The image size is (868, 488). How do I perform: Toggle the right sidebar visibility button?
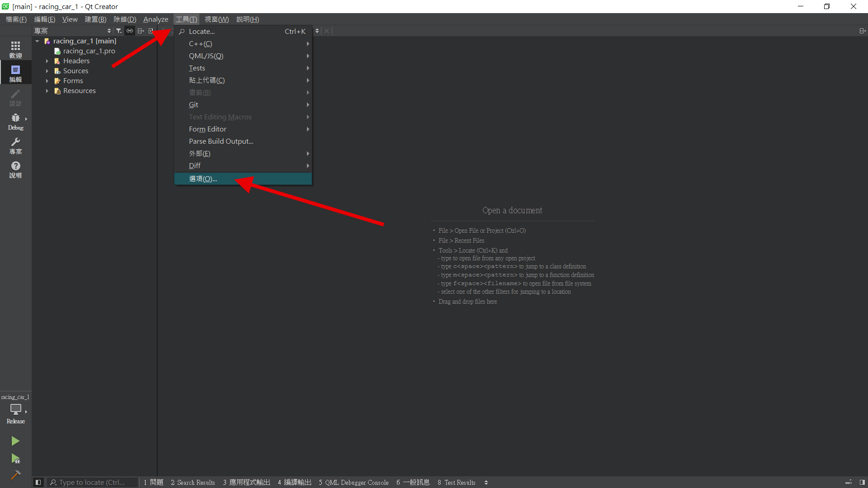[862, 482]
